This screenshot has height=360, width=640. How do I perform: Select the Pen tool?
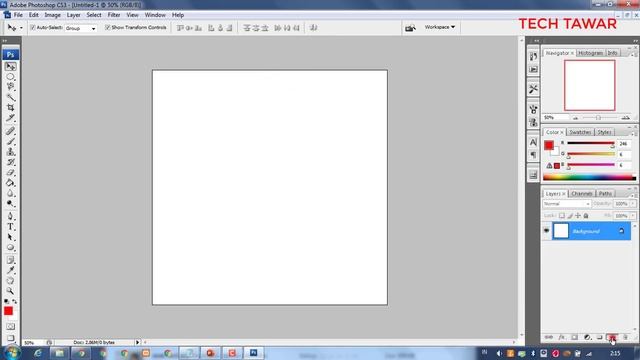pos(11,216)
